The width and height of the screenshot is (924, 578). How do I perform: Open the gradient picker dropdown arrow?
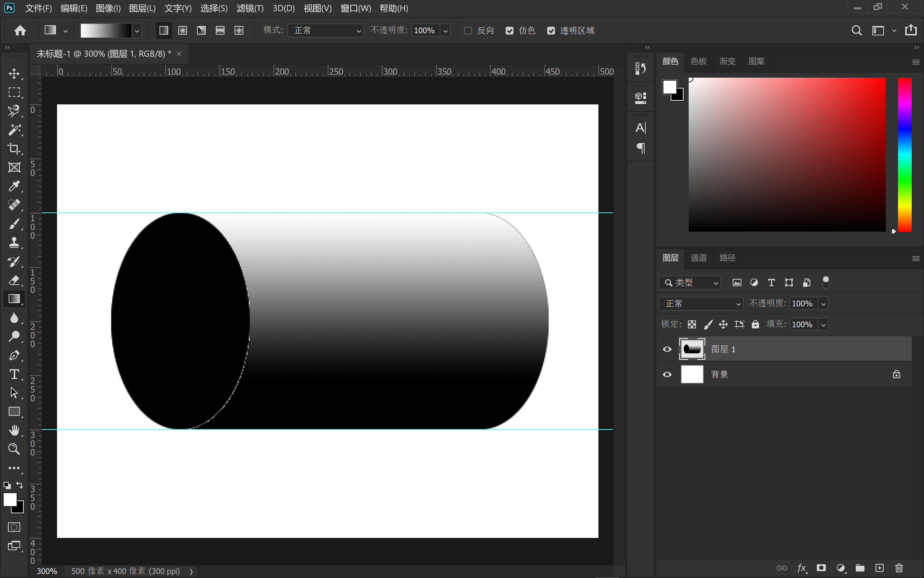137,31
